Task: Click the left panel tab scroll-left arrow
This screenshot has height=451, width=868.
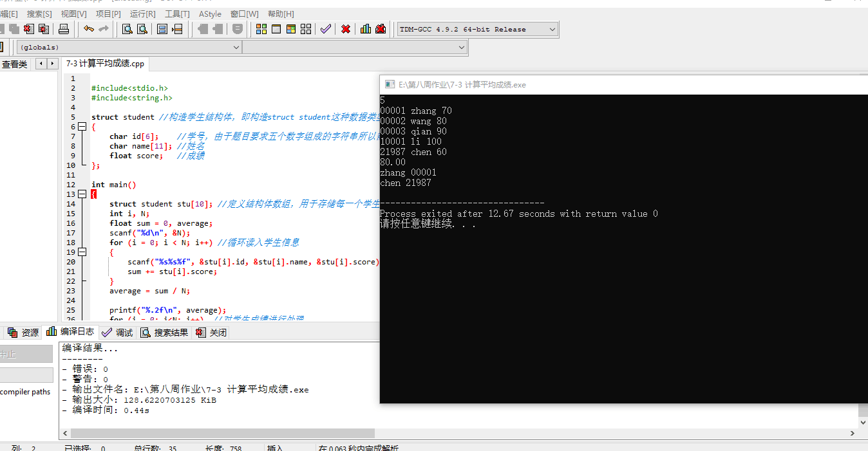Action: pyautogui.click(x=41, y=63)
